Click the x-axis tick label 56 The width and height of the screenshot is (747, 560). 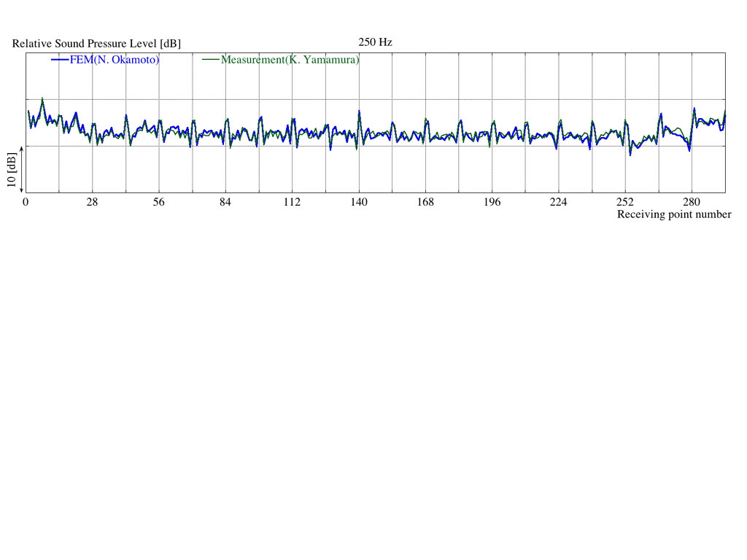click(159, 202)
